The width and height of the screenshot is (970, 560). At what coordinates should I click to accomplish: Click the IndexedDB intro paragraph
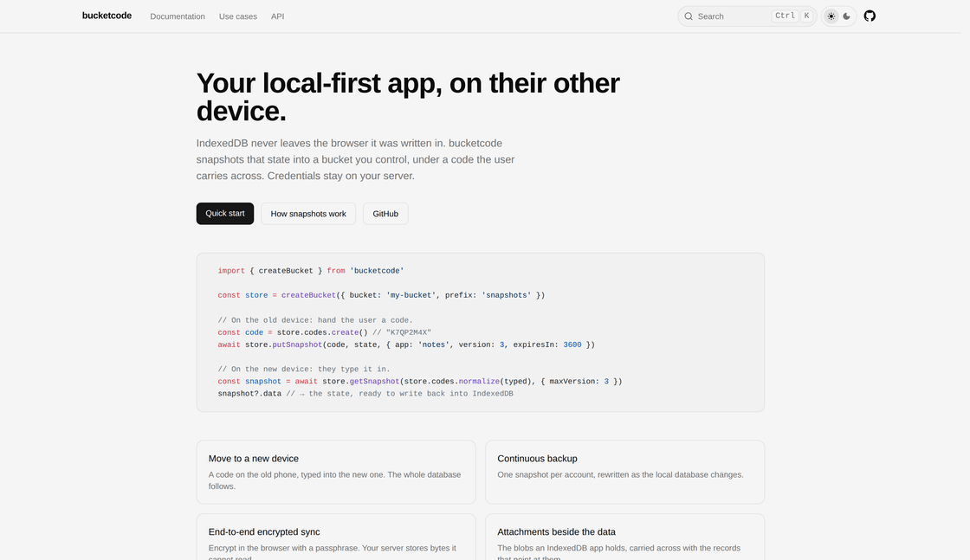pyautogui.click(x=356, y=159)
